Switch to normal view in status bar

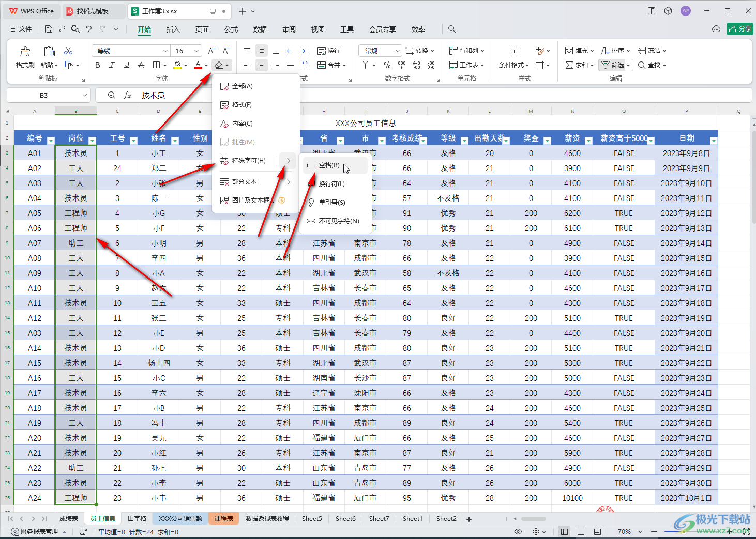tap(564, 532)
